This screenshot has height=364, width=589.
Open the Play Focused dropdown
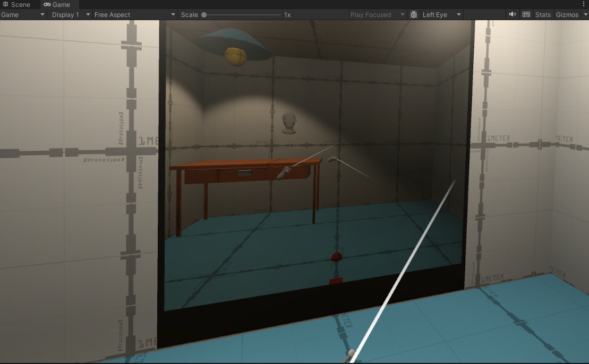coord(377,15)
